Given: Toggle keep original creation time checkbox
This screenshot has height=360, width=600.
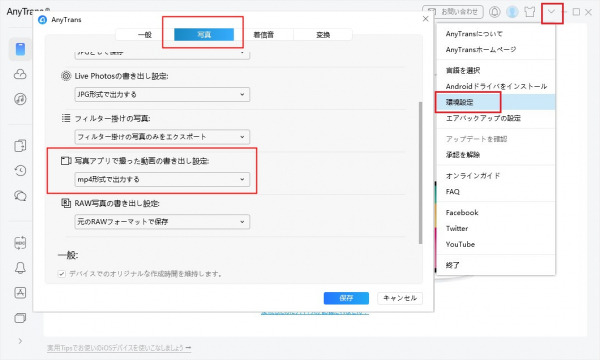Looking at the screenshot, I should coord(62,274).
